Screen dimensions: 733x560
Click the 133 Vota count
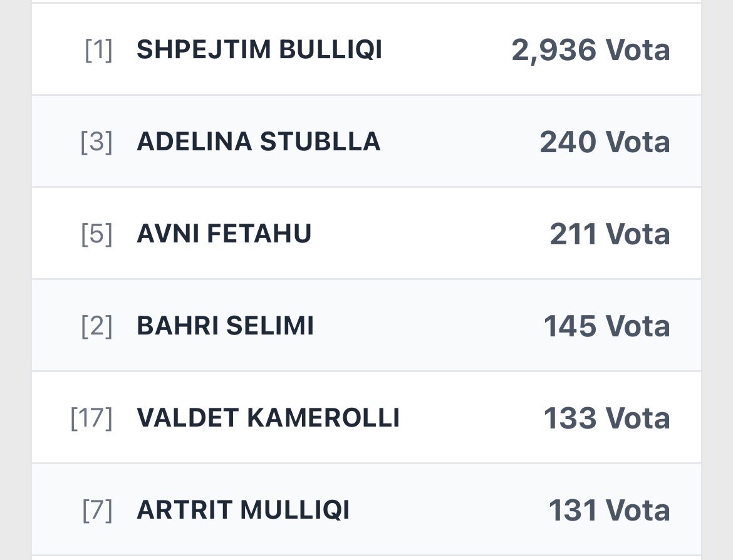606,418
